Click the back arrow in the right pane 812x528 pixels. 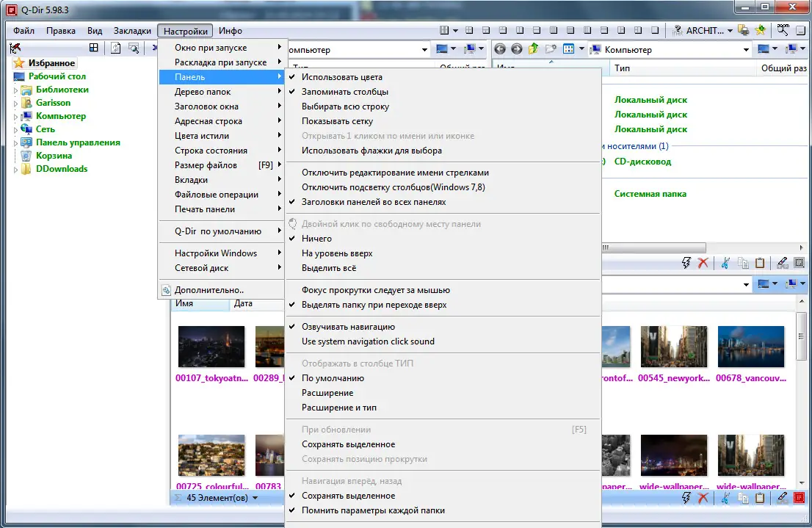pos(500,49)
